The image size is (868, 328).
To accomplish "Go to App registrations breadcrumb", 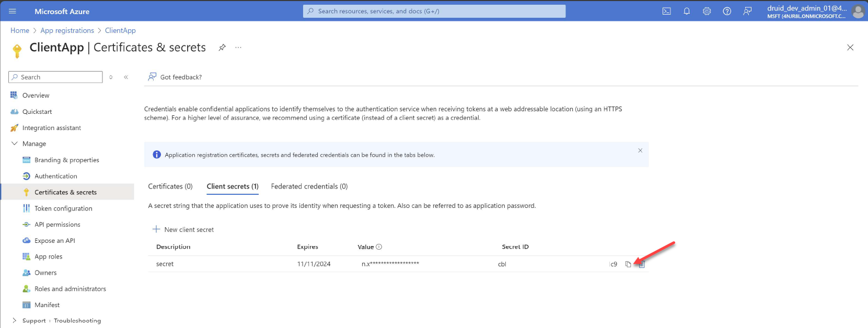I will 67,30.
